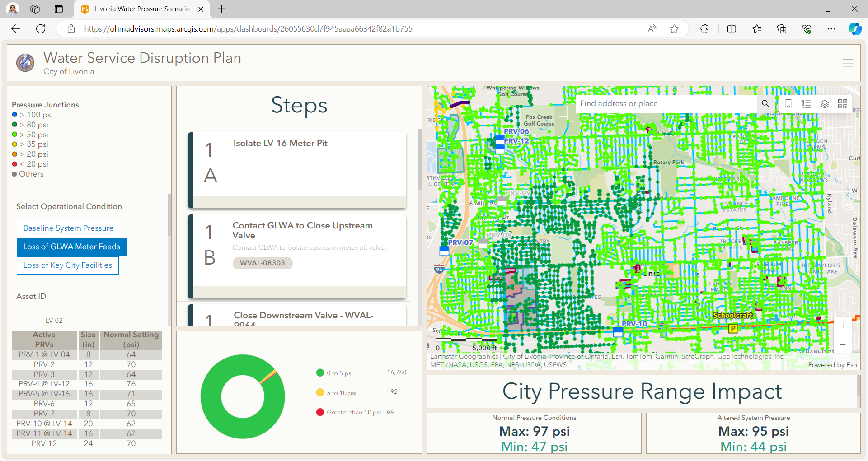Click the City of Livonia logo
The height and width of the screenshot is (461, 868).
[x=25, y=63]
